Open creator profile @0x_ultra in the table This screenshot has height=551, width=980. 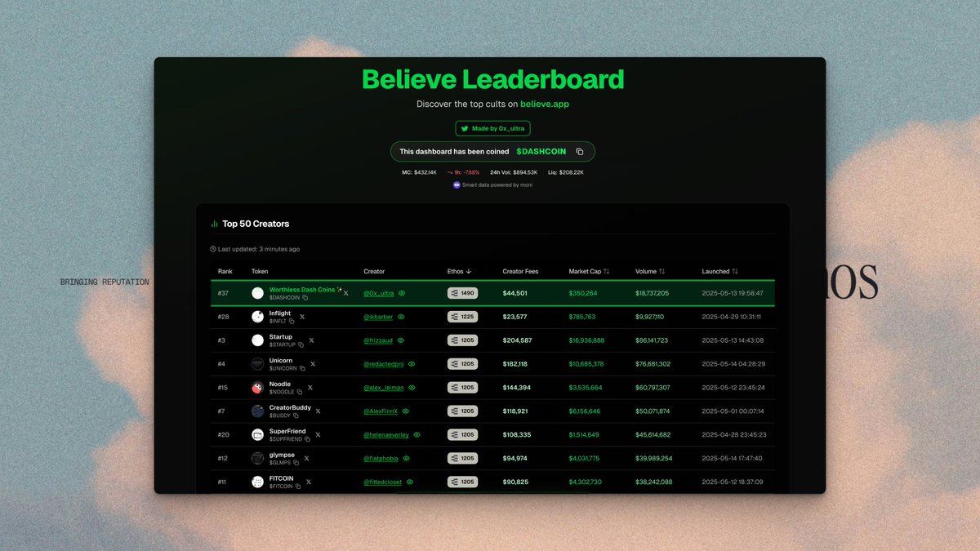[379, 293]
